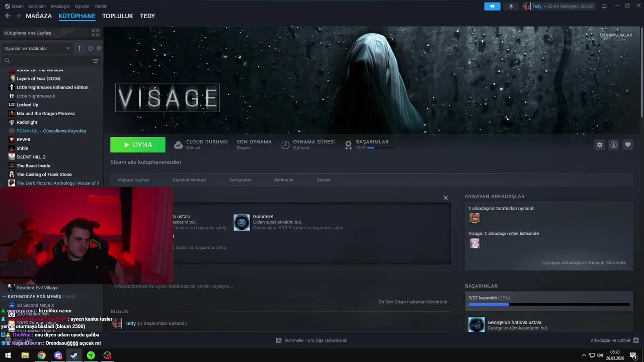This screenshot has width=644, height=362.
Task: Go to the MAĞAZA tab
Action: pyautogui.click(x=39, y=16)
